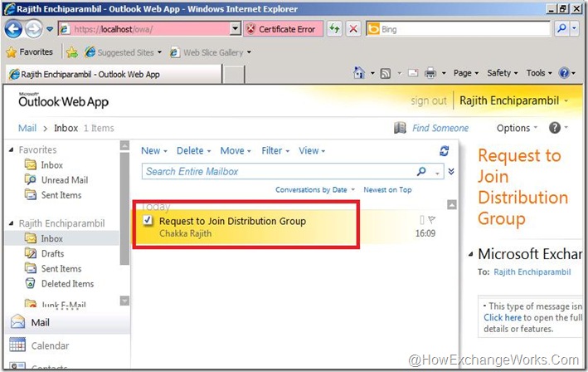Go back with the browser Back arrow
Screen dimensions: 588x372
point(13,29)
